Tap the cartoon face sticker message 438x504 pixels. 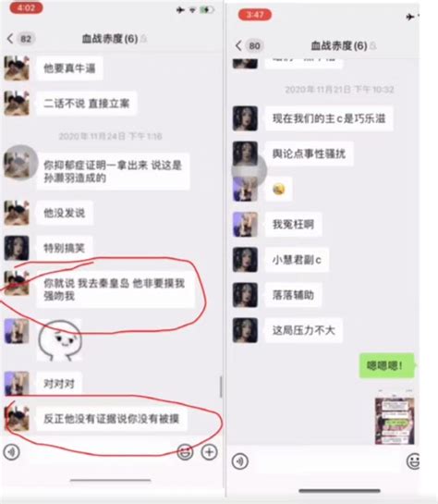pos(60,340)
